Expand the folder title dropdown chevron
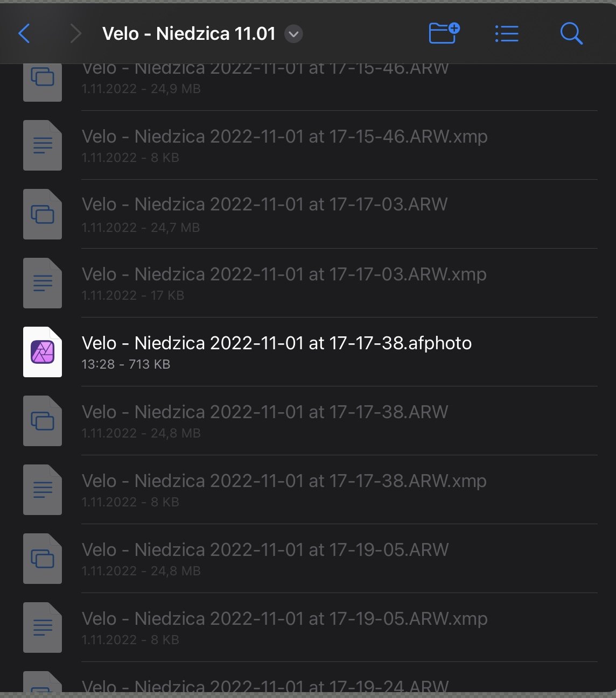 [293, 34]
